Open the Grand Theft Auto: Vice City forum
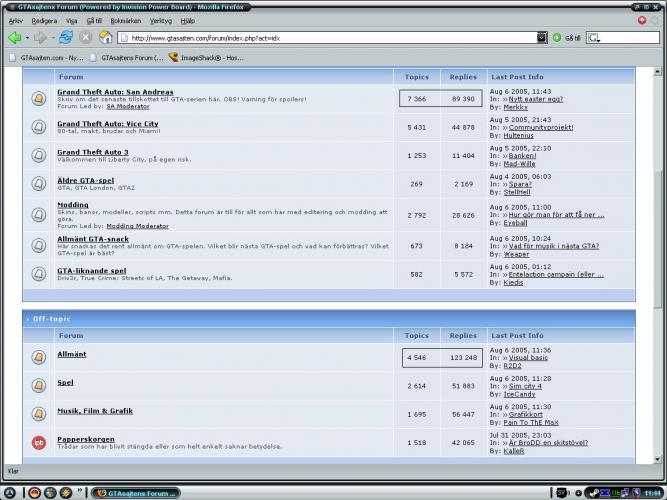The height and width of the screenshot is (500, 667). [x=107, y=124]
